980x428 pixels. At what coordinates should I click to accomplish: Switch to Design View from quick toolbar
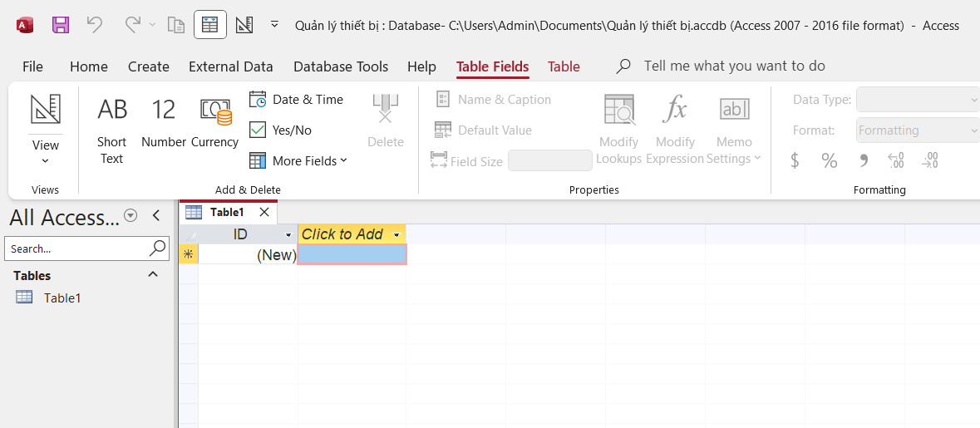(x=244, y=25)
